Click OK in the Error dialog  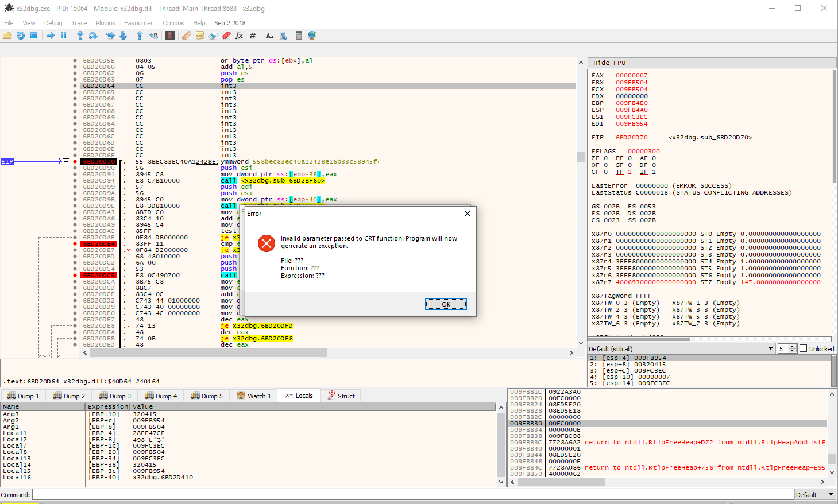coord(446,304)
